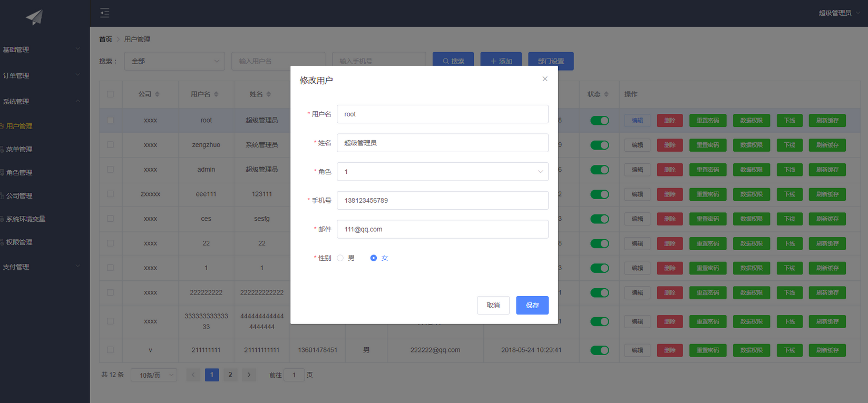Click page 1 in the pagination
Screen dimensions: 868x403
[212, 375]
